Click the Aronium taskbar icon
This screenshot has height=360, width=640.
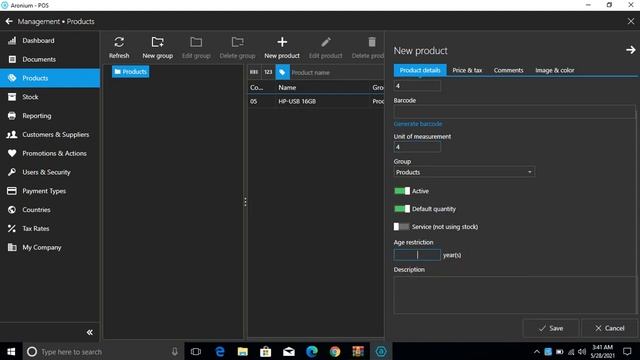[381, 351]
